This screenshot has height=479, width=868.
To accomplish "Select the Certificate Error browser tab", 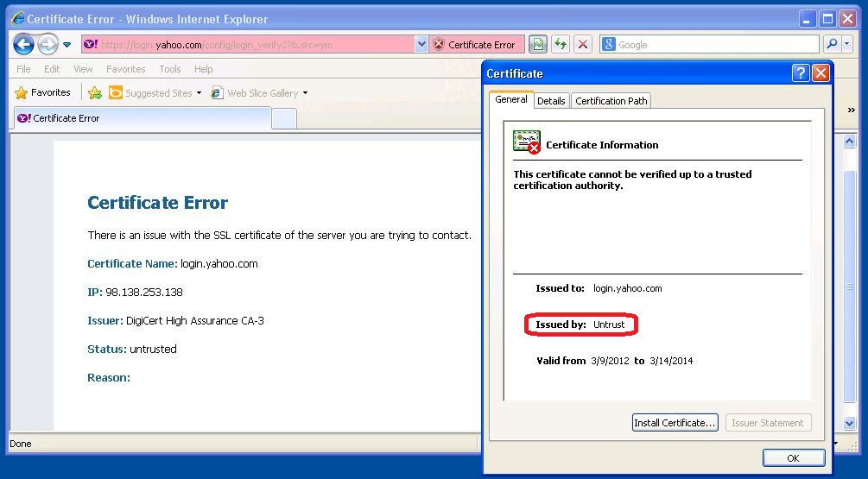I will pos(141,118).
